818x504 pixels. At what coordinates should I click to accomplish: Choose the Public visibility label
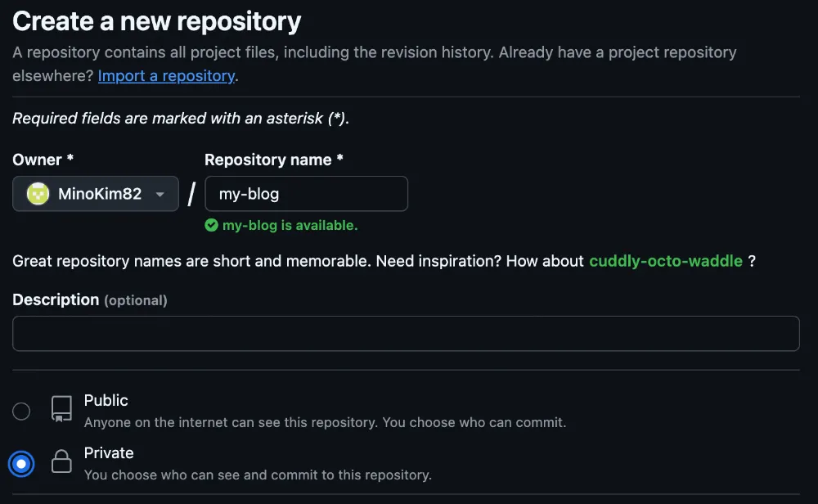coord(106,400)
